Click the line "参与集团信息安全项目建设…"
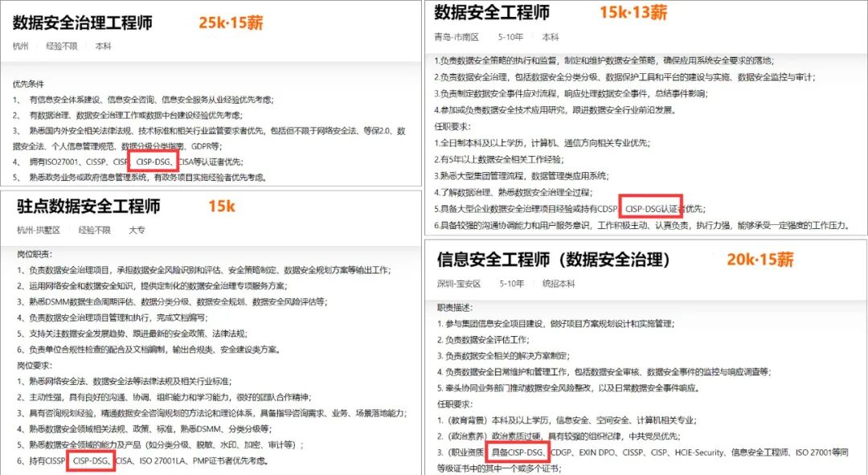The image size is (868, 475). pos(556,324)
